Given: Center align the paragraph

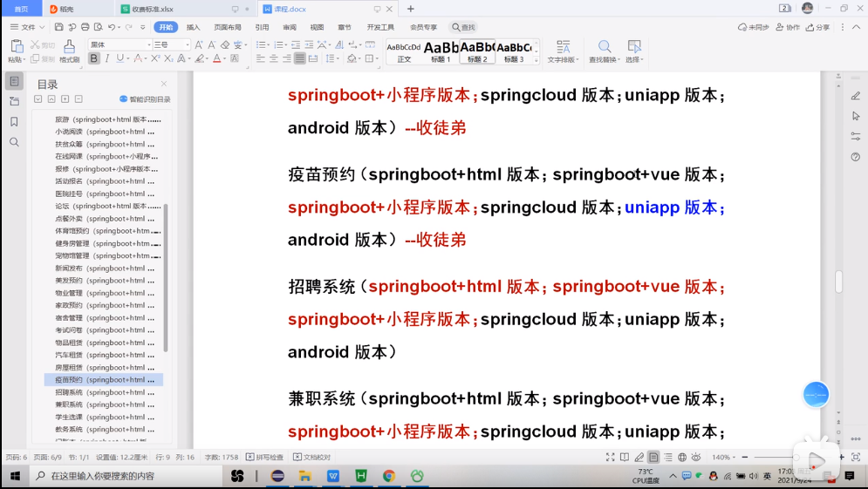Looking at the screenshot, I should coord(273,58).
